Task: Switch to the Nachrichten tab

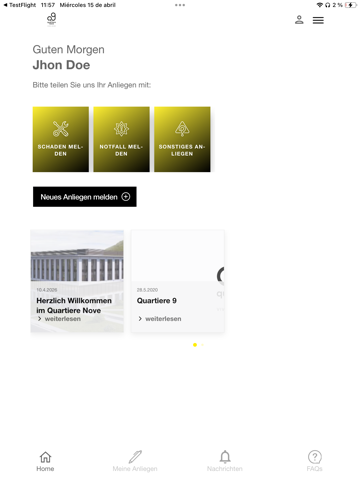Action: click(x=225, y=461)
